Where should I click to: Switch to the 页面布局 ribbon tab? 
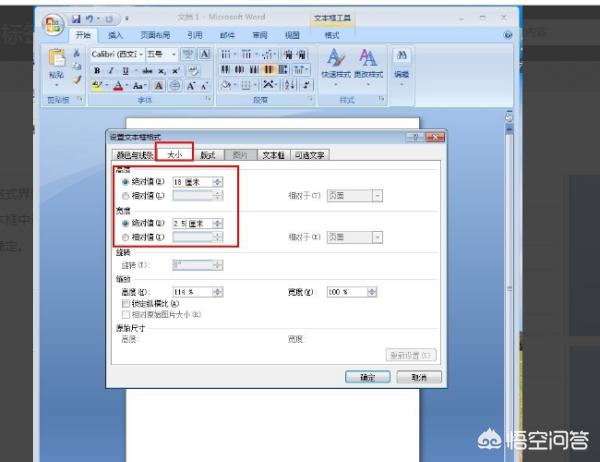155,35
